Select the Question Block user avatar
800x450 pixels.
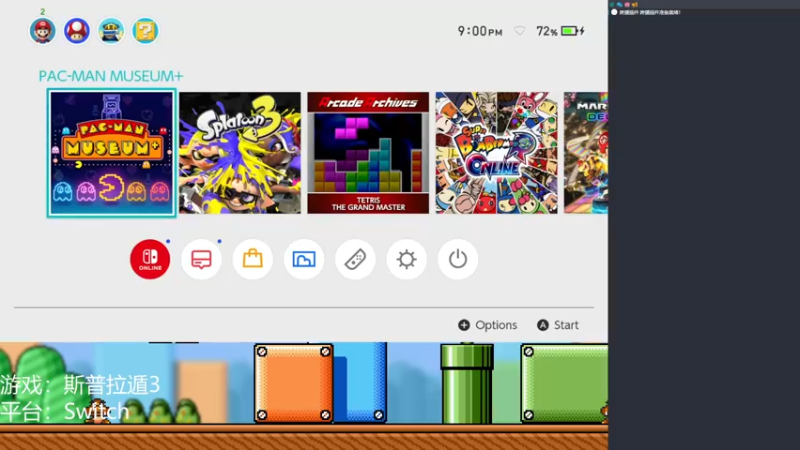click(x=145, y=31)
